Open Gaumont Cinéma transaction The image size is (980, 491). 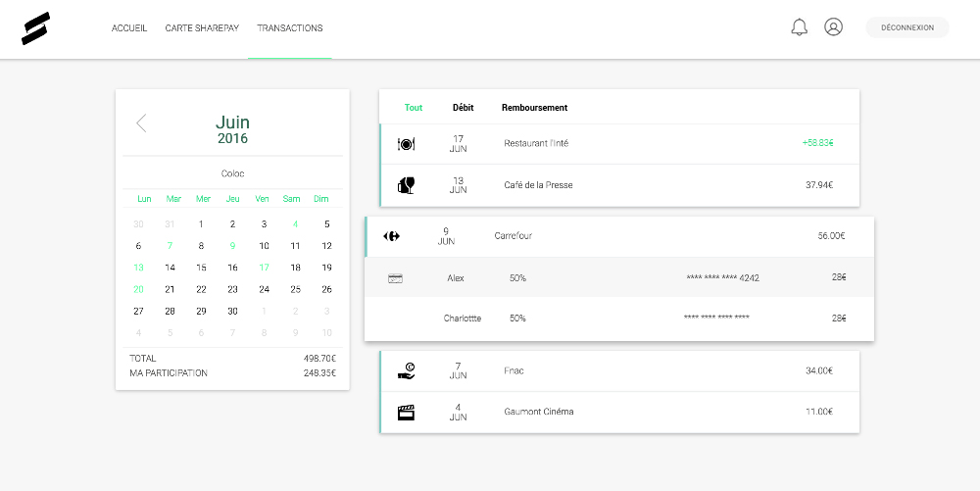point(619,413)
